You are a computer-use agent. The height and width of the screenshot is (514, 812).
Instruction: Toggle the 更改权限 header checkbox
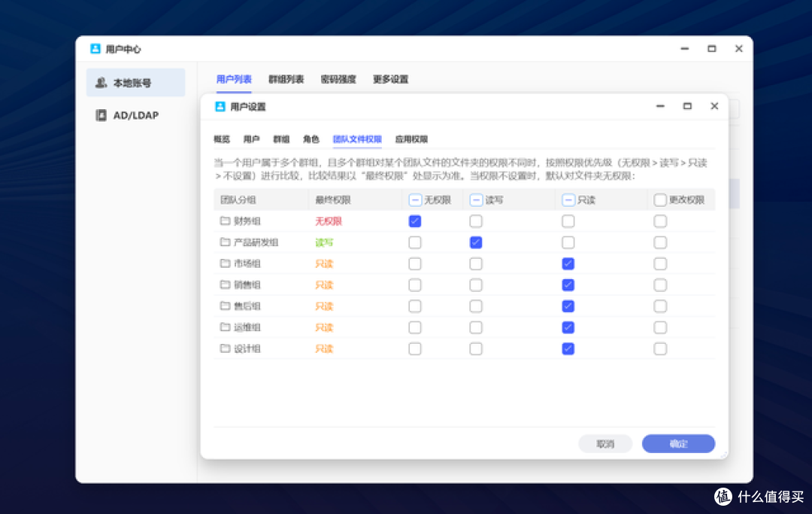[660, 200]
